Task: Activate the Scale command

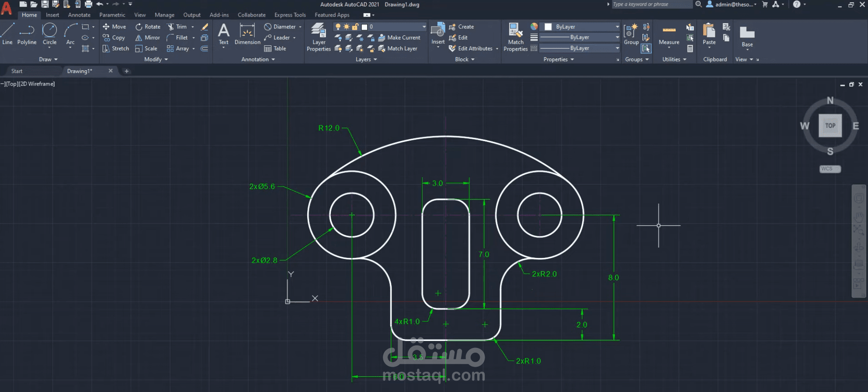Action: [x=146, y=48]
